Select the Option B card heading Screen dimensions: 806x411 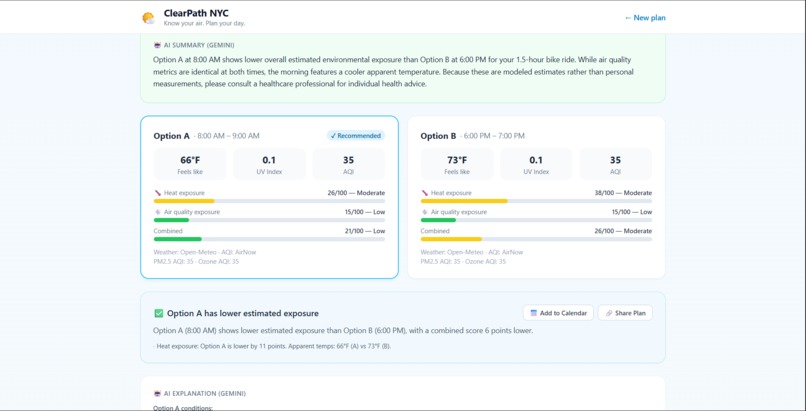[438, 136]
